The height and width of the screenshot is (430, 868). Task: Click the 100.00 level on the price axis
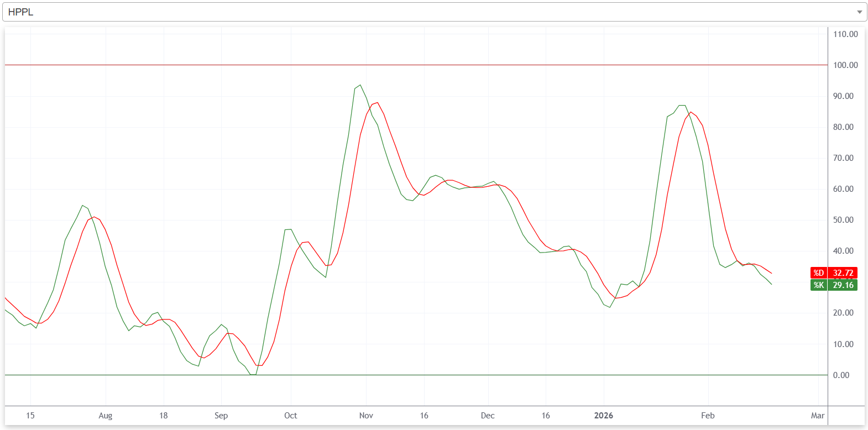[x=845, y=65]
